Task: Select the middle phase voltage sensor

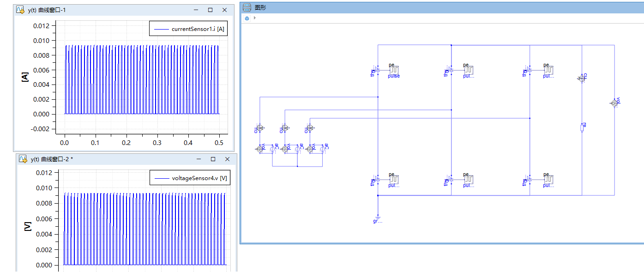Action: click(285, 149)
